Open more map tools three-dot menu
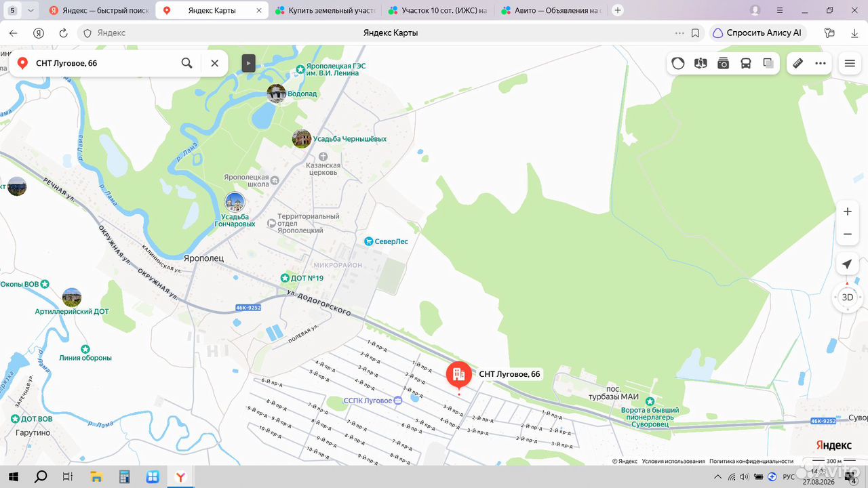The image size is (868, 488). pyautogui.click(x=821, y=63)
